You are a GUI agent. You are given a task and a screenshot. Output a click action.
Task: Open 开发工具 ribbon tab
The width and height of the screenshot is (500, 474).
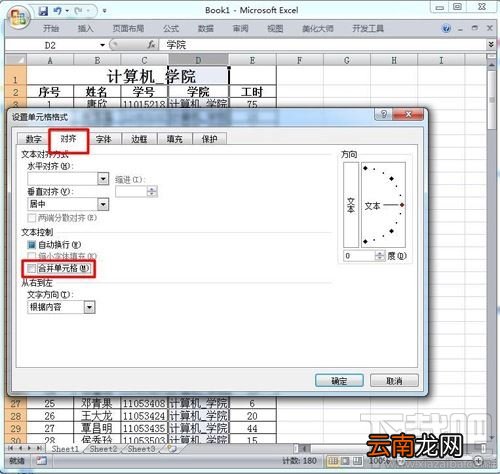[368, 29]
